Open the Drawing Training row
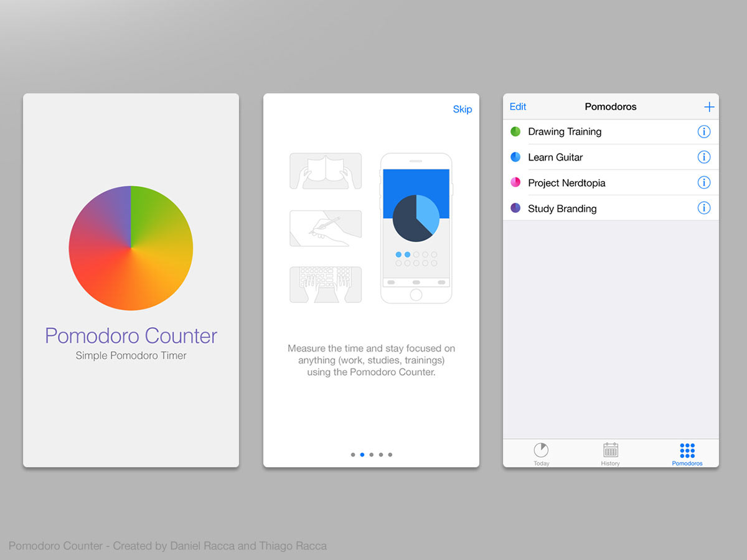Screen dimensions: 747x560 point(611,131)
